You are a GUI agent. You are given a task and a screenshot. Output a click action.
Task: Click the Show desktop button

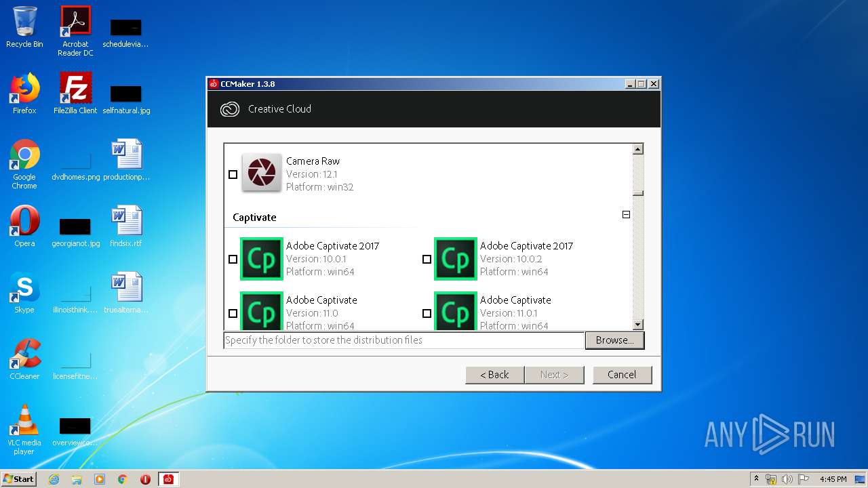(861, 479)
